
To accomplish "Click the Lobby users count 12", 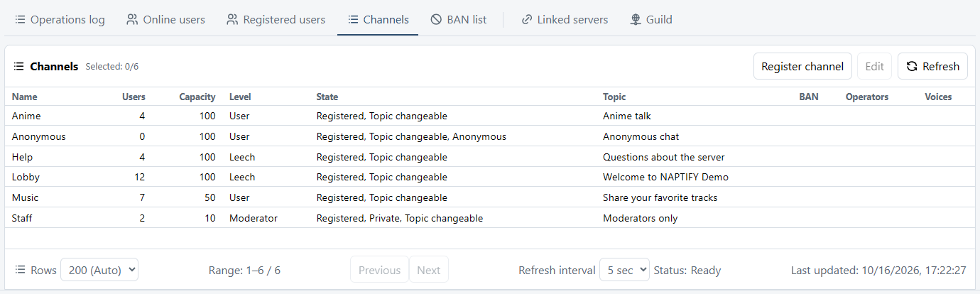I will click(x=139, y=177).
